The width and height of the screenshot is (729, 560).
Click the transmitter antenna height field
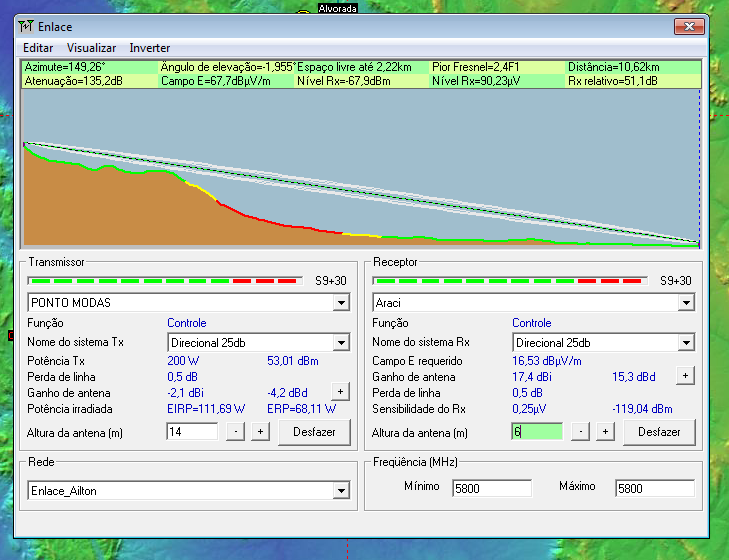(192, 432)
